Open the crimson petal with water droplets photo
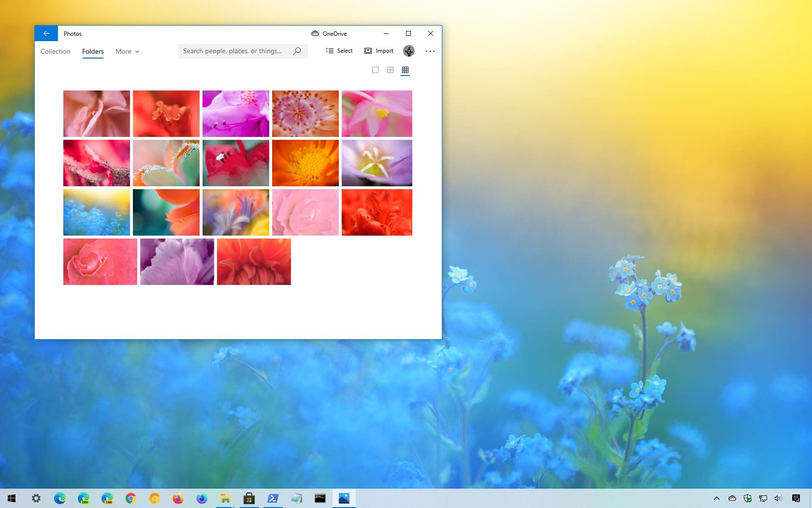This screenshot has height=508, width=812. (97, 163)
